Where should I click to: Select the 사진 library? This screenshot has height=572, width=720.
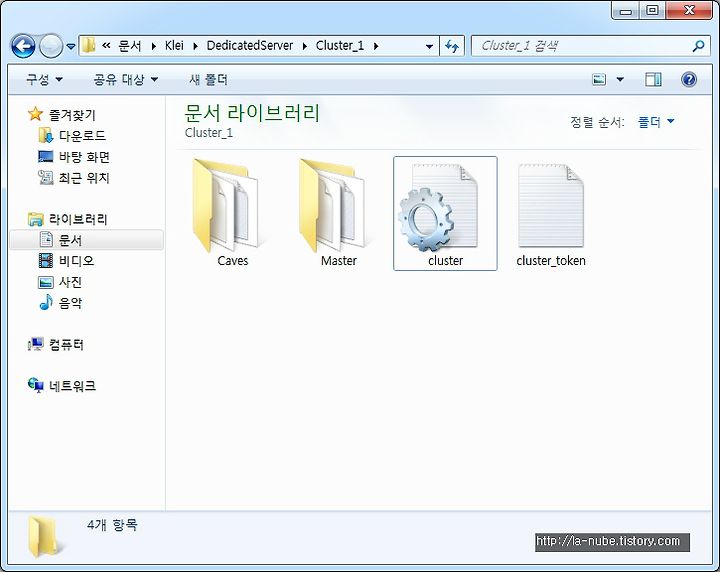[60, 282]
